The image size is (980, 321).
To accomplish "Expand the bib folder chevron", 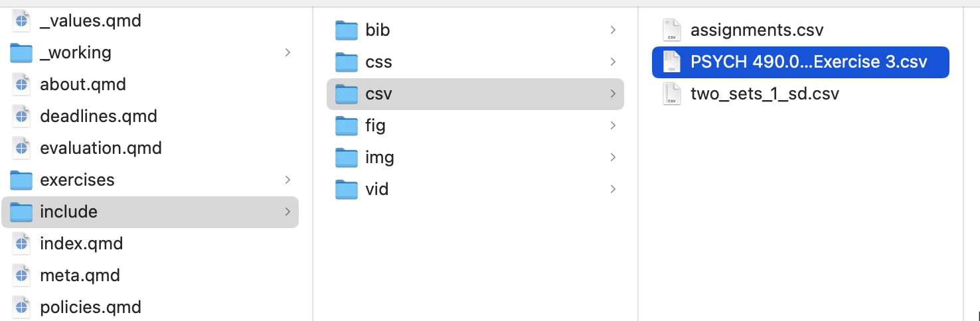I will tap(613, 30).
